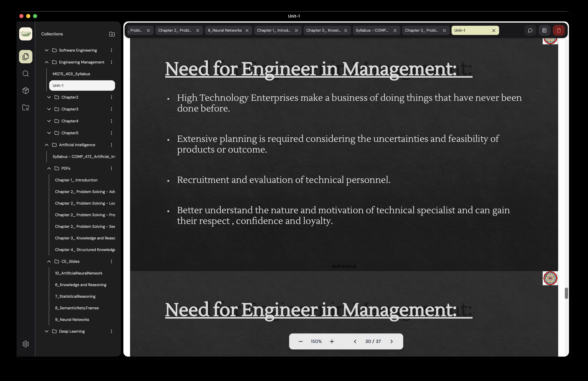Click the new collection folder-plus icon
This screenshot has width=588, height=381.
[x=112, y=34]
